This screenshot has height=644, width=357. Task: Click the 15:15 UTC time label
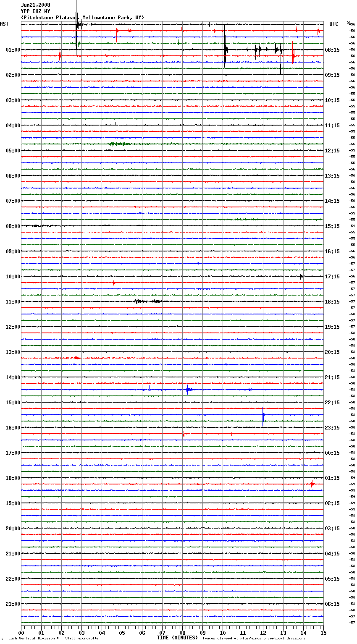332,226
